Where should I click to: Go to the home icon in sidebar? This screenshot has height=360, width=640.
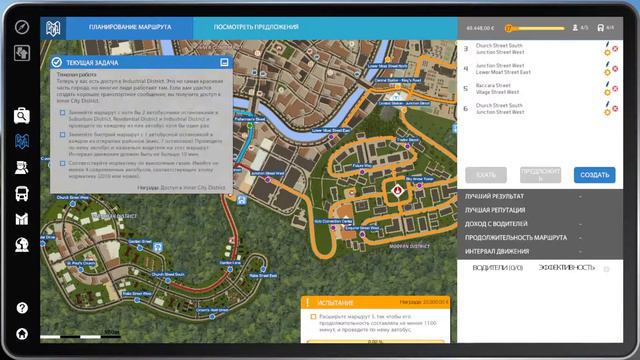click(x=22, y=334)
